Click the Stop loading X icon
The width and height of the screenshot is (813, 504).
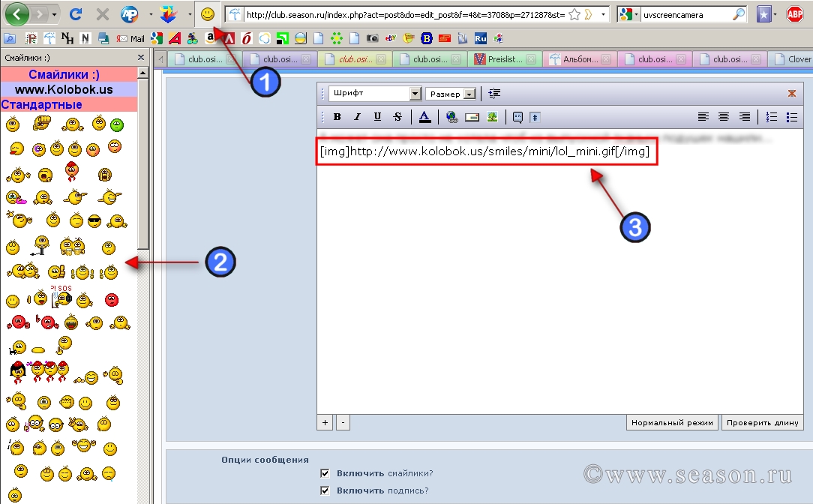click(x=103, y=14)
